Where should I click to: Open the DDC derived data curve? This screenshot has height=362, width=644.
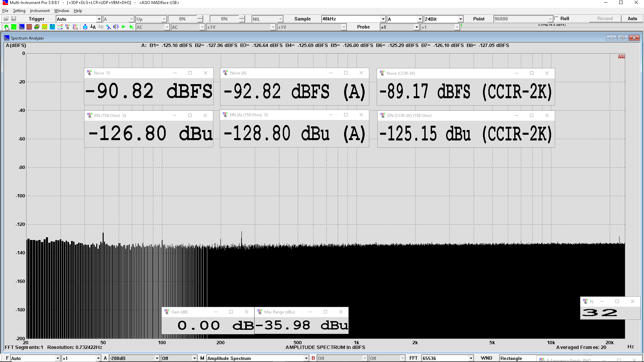pyautogui.click(x=75, y=27)
